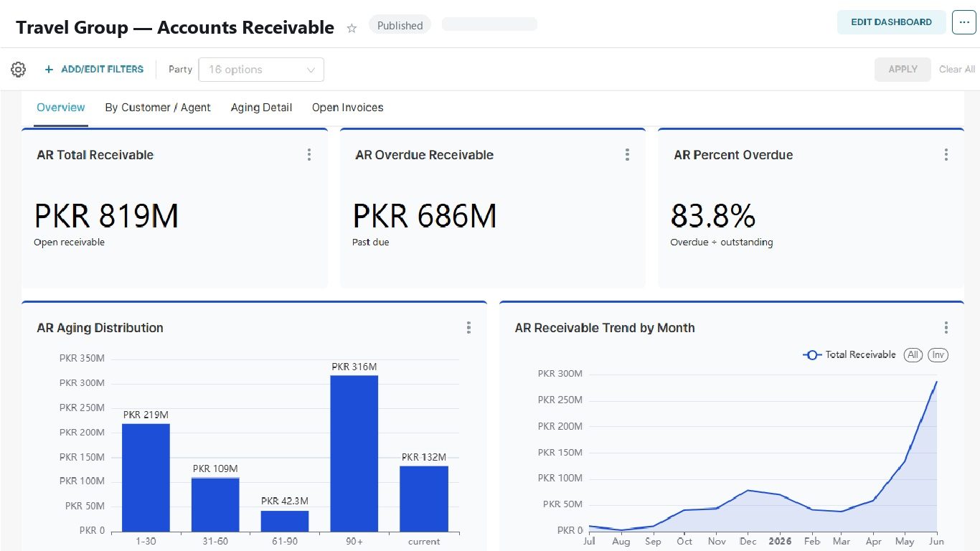Open the filter settings gear icon
Screen dimensions: 980x551
pyautogui.click(x=19, y=70)
